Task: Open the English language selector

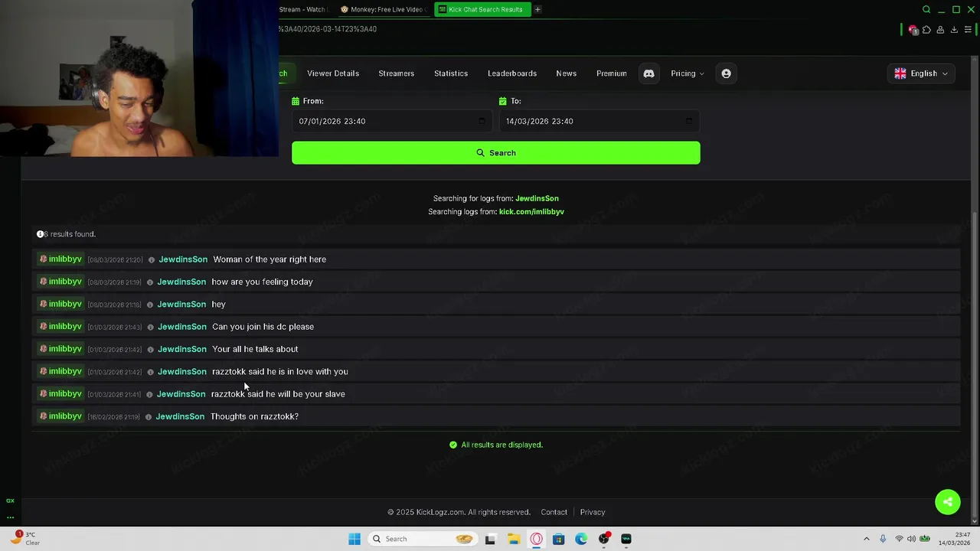Action: tap(921, 73)
